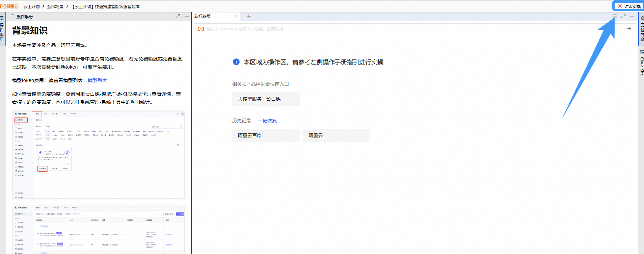Open 大模型服务平台百炼 console shortcut
This screenshot has width=644, height=254.
(266, 99)
